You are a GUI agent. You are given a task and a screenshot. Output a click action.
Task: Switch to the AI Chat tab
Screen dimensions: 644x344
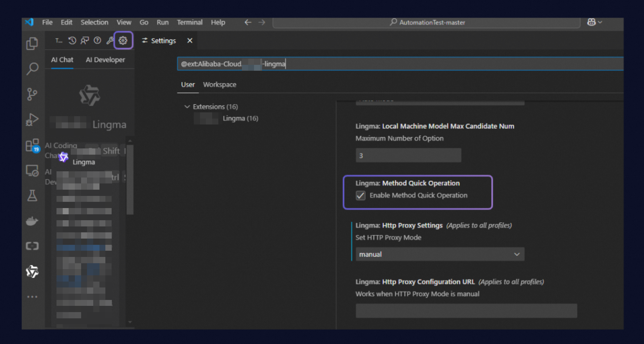pyautogui.click(x=62, y=60)
